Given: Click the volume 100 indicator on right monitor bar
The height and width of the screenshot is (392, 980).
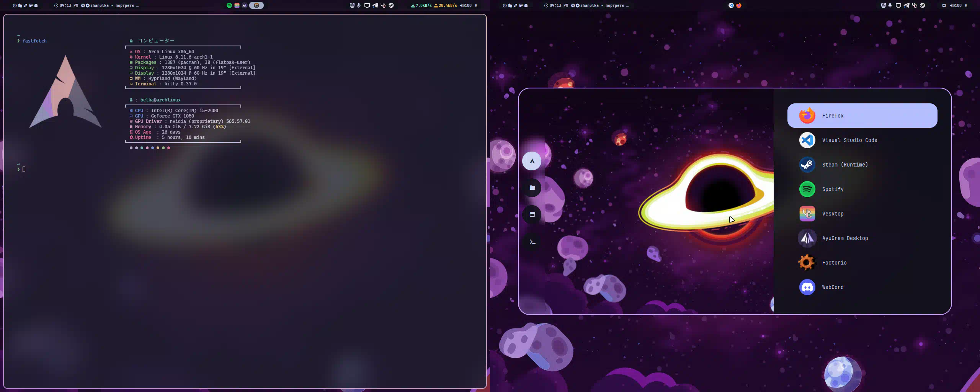Looking at the screenshot, I should coord(955,5).
